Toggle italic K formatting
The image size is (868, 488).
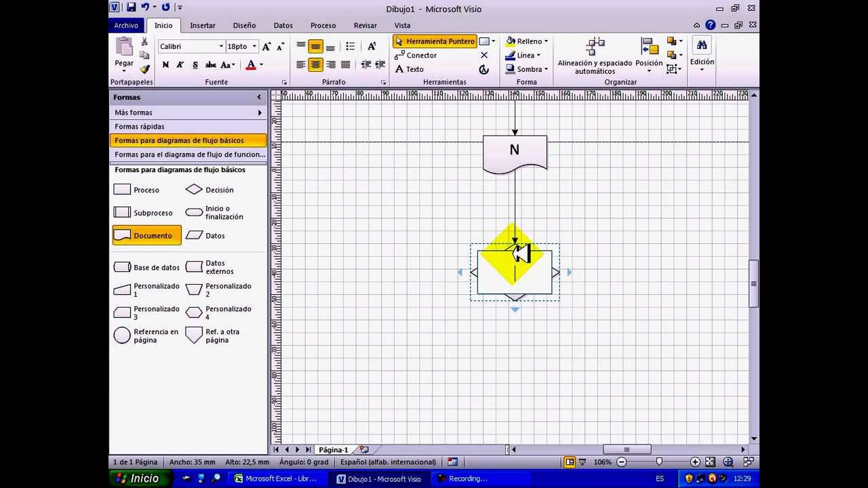click(x=180, y=65)
